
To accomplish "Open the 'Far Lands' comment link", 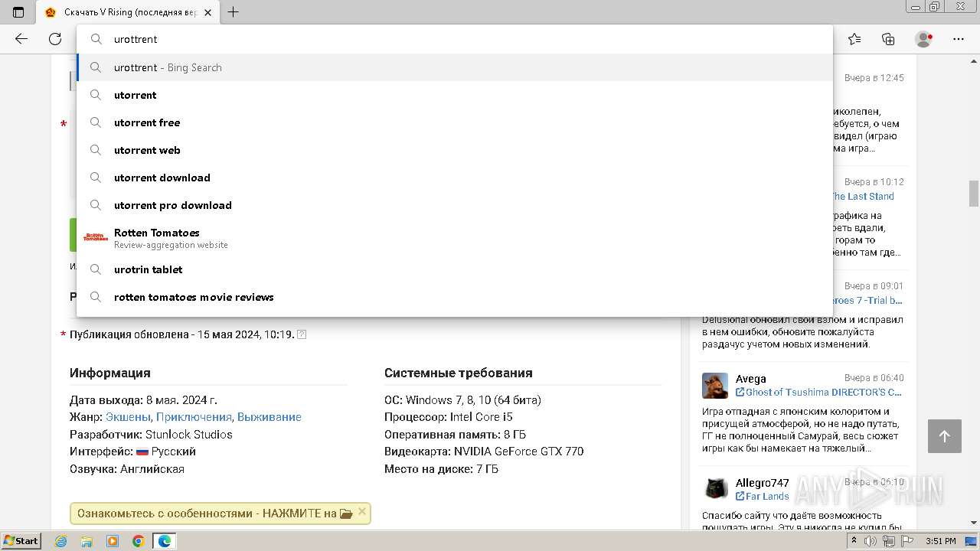I will click(x=762, y=496).
